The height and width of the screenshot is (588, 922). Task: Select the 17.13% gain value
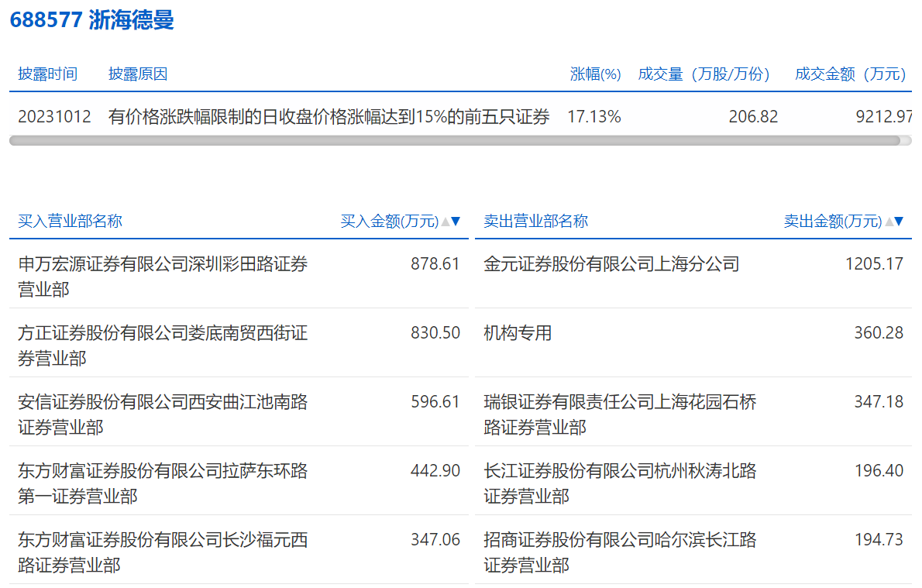594,116
